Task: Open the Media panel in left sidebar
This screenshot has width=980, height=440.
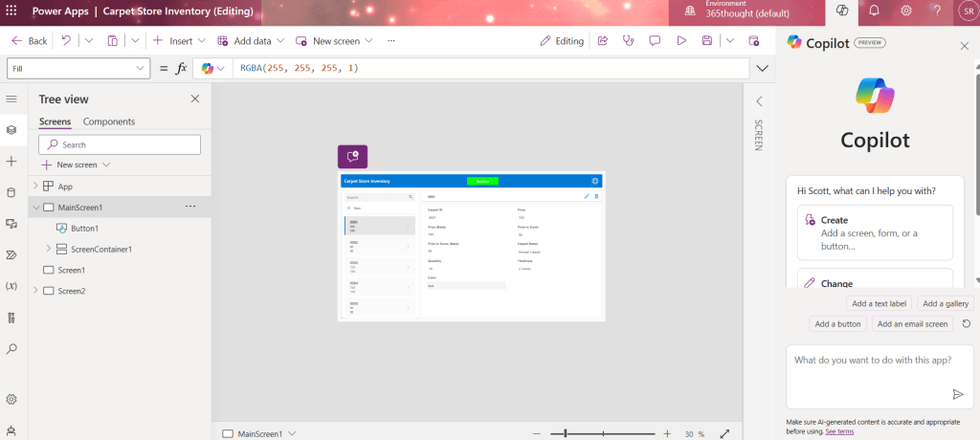Action: click(11, 224)
